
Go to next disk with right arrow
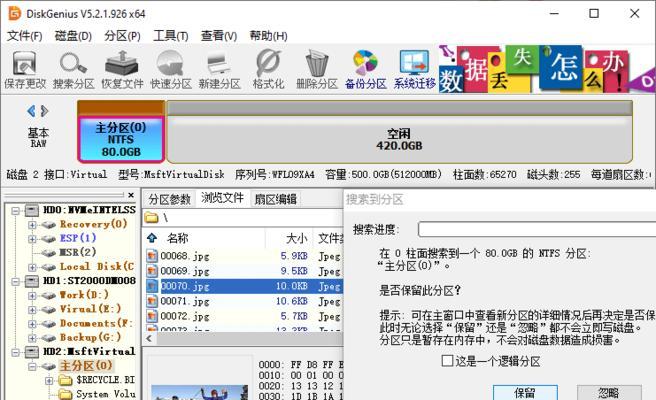tap(44, 111)
